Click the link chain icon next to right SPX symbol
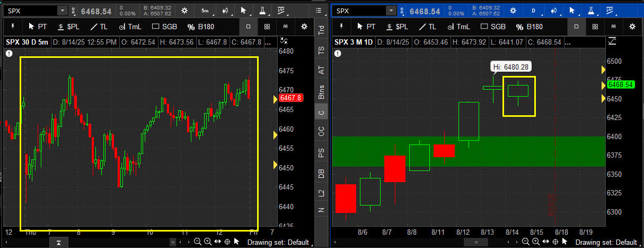This screenshot has width=644, height=248. click(x=402, y=10)
